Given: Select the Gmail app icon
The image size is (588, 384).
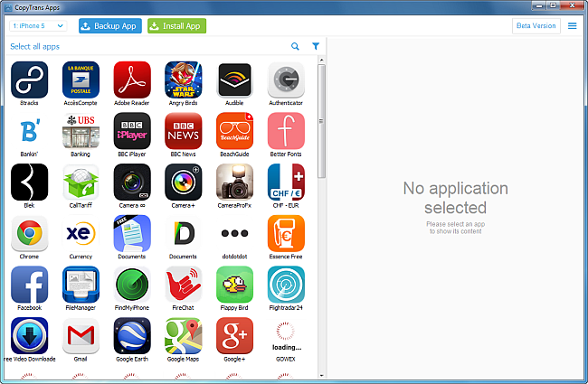Looking at the screenshot, I should (81, 336).
